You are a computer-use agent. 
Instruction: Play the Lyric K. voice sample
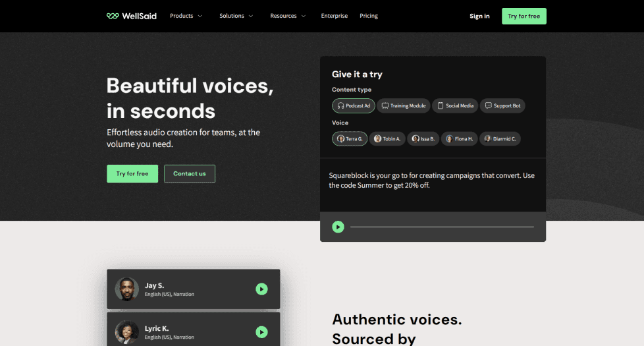click(x=261, y=332)
